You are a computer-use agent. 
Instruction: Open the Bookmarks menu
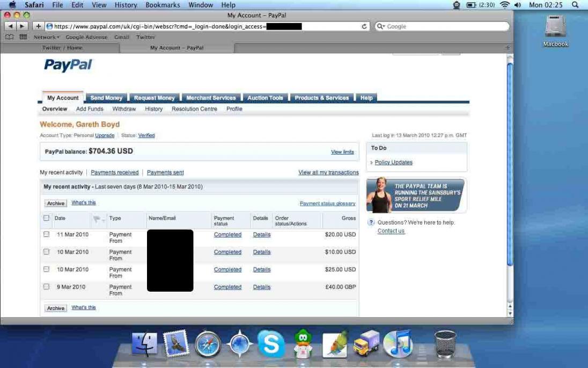tap(163, 5)
